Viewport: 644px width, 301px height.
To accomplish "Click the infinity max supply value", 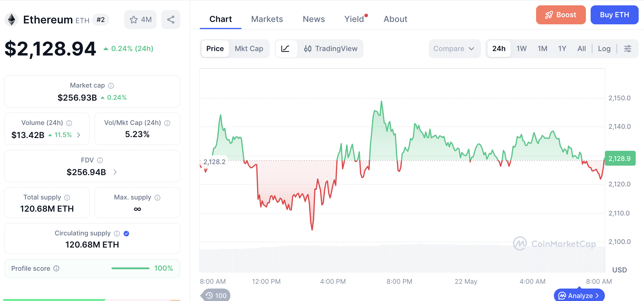I will (x=137, y=209).
